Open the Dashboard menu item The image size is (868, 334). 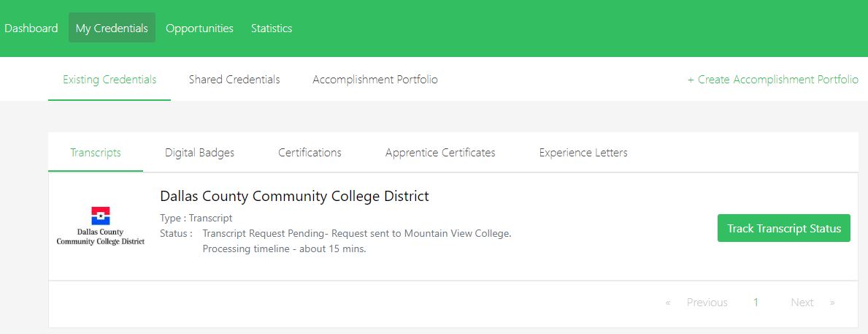[x=31, y=29]
